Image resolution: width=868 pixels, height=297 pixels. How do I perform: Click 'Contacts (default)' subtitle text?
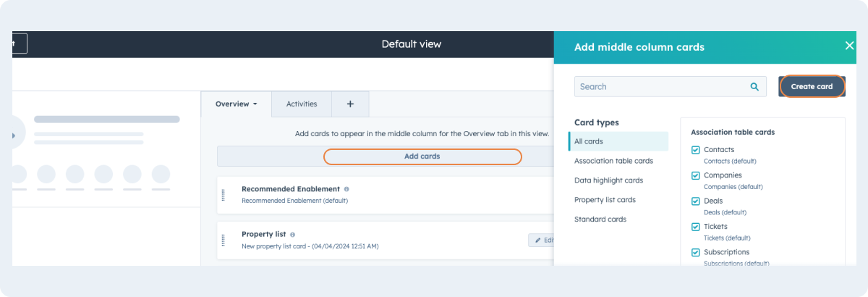click(730, 161)
